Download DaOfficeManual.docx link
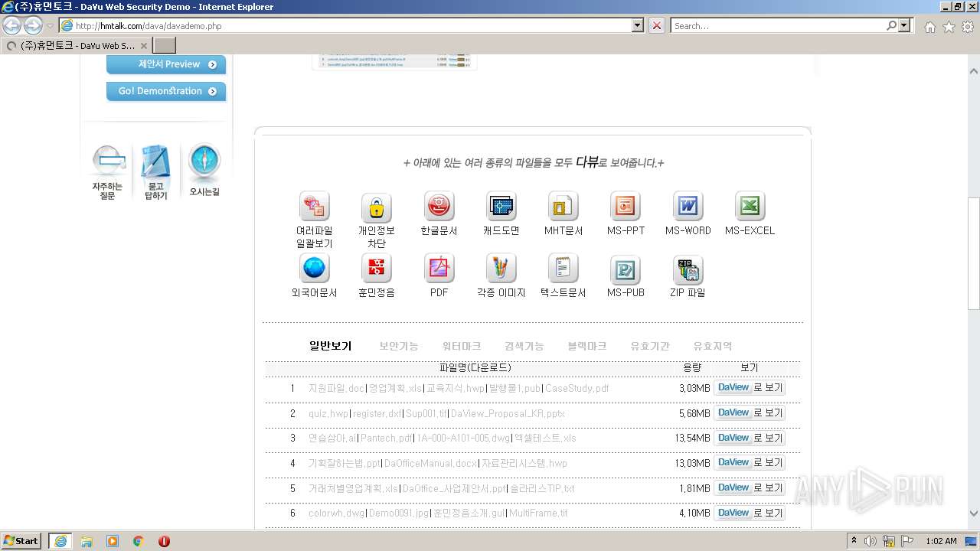 (431, 463)
